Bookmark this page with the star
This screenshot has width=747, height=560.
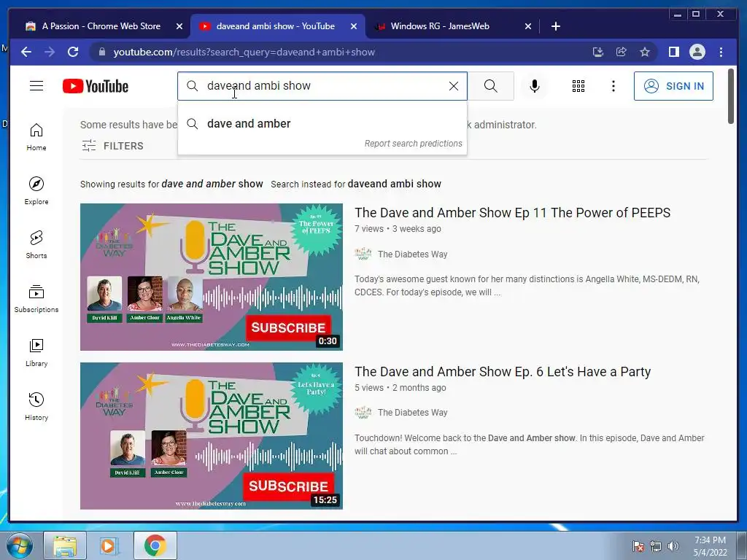(x=645, y=52)
